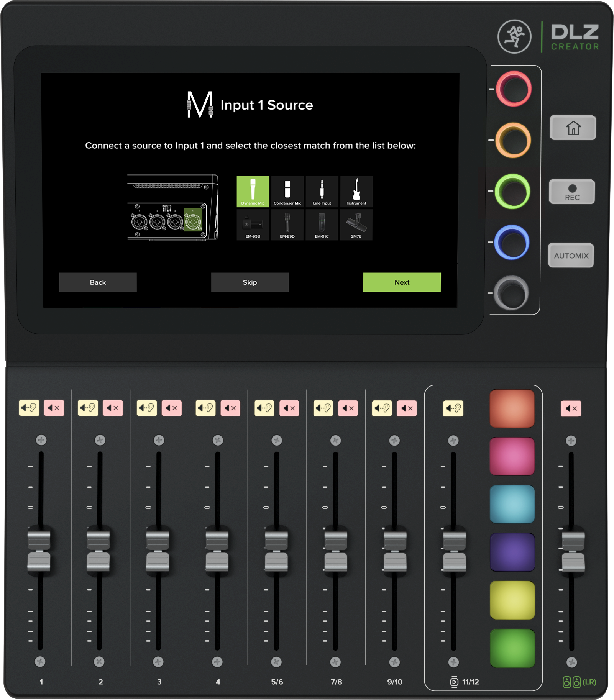This screenshot has height=700, width=614.
Task: Select the Condenser Mic source icon
Action: point(287,191)
